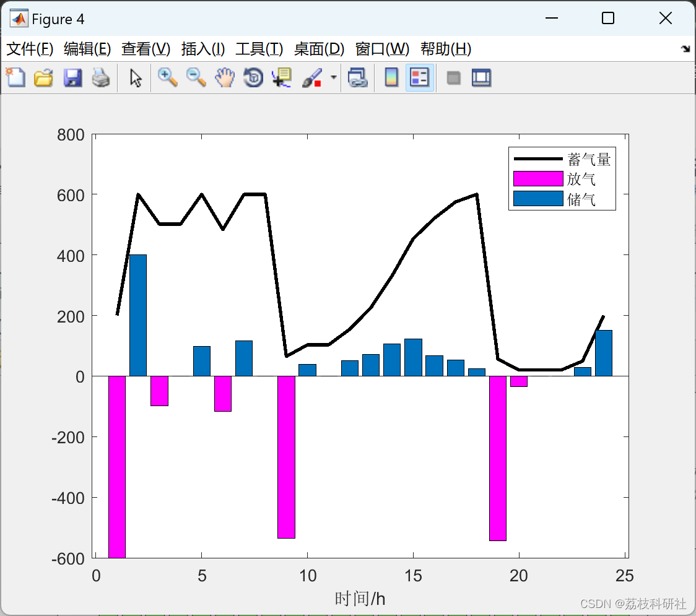
Task: Open the 文件(F) menu
Action: tap(30, 49)
